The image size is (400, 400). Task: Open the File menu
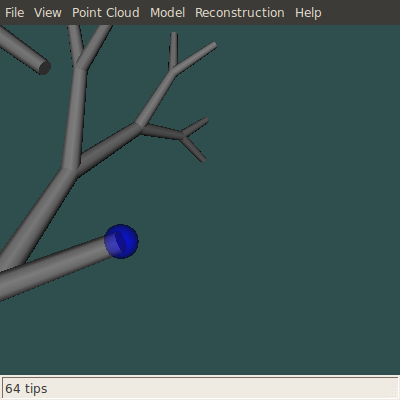coord(15,13)
